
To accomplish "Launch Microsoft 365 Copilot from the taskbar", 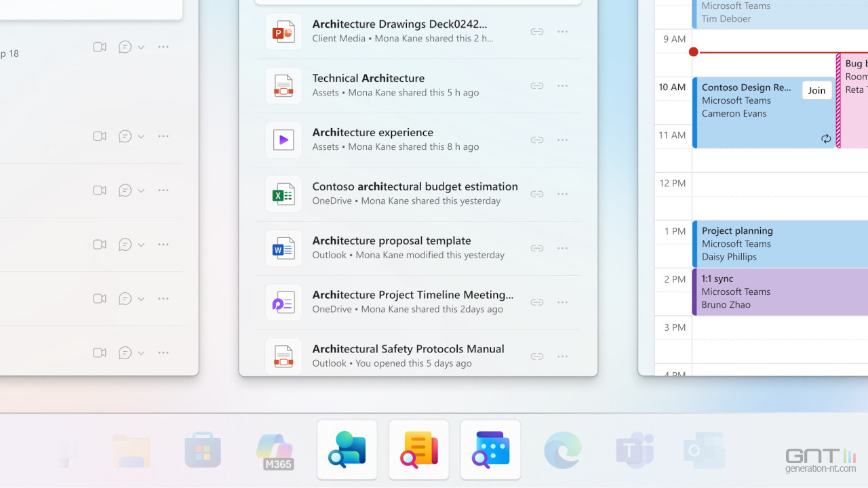I will (275, 450).
